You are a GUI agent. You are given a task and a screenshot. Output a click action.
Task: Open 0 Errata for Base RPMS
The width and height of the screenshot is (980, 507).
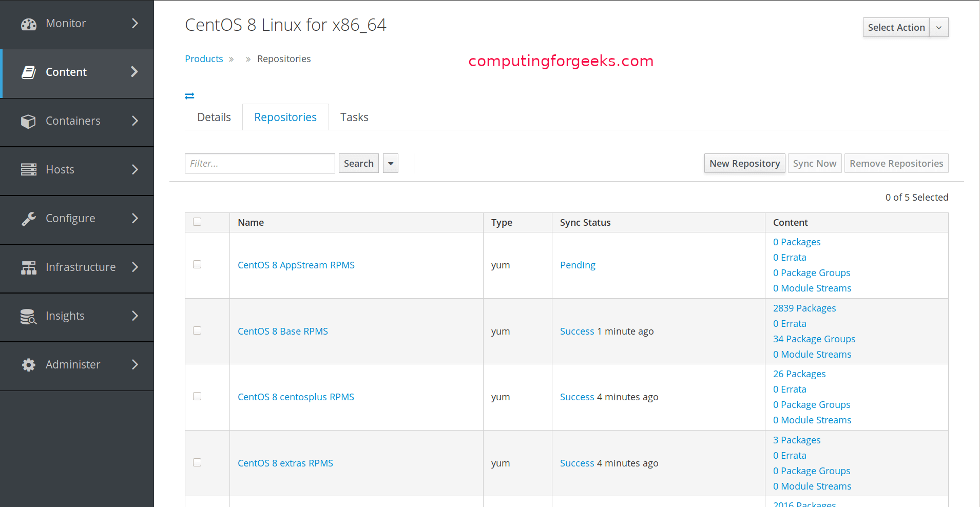pyautogui.click(x=790, y=324)
